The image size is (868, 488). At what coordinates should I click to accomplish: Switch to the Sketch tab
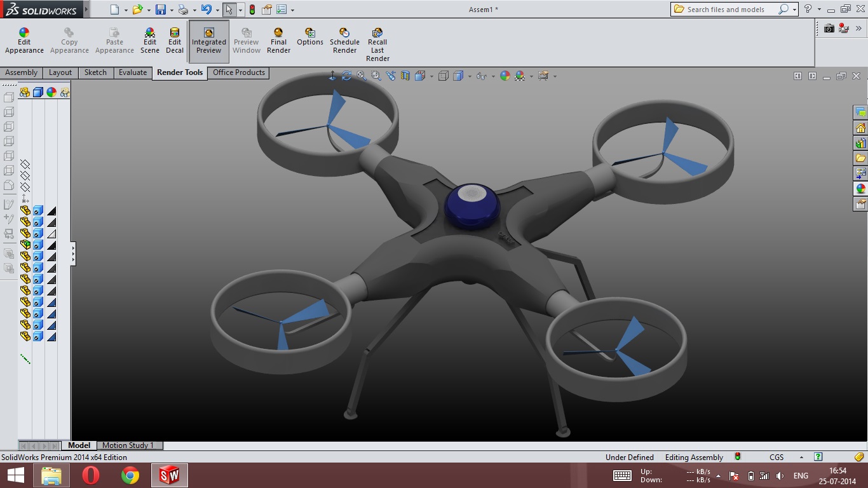click(96, 72)
